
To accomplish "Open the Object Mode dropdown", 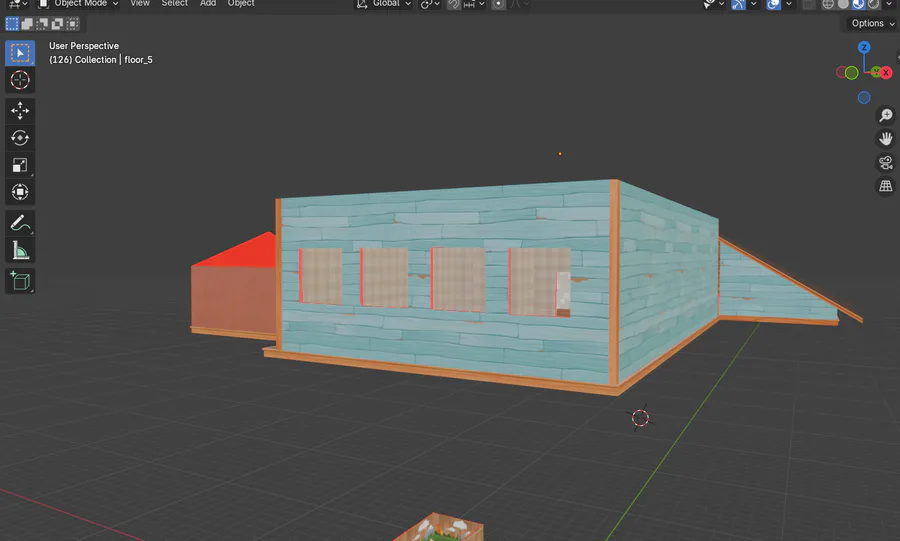I will pyautogui.click(x=79, y=3).
